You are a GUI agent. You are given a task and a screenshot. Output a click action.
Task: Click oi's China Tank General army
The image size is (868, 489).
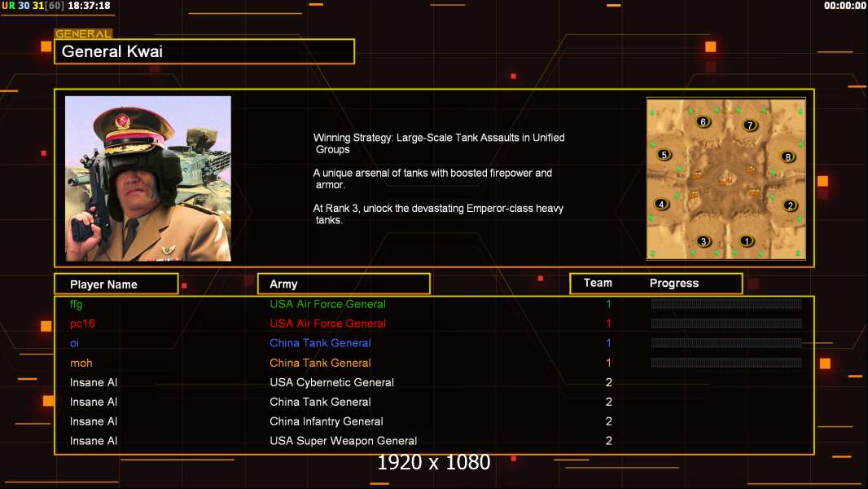pyautogui.click(x=320, y=343)
